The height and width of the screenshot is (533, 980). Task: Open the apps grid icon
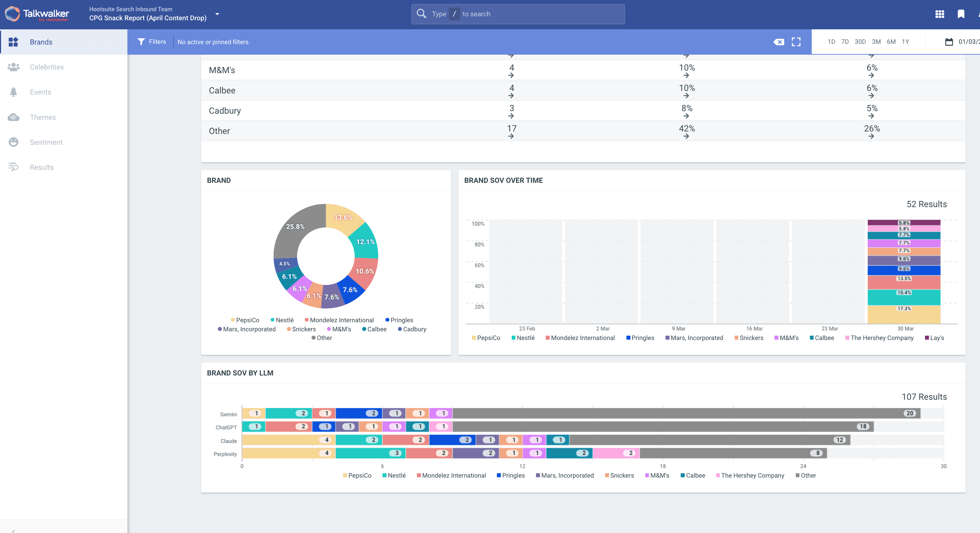(939, 14)
